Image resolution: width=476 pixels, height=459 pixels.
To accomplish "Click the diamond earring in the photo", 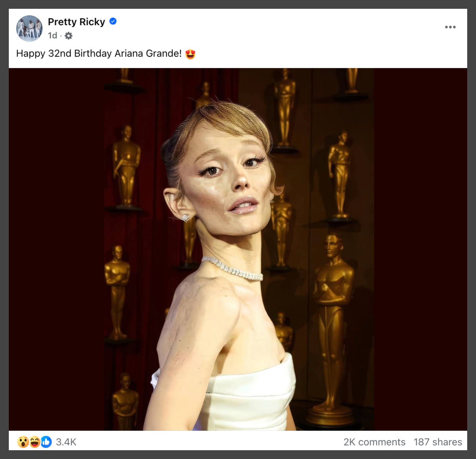I will coord(186,218).
